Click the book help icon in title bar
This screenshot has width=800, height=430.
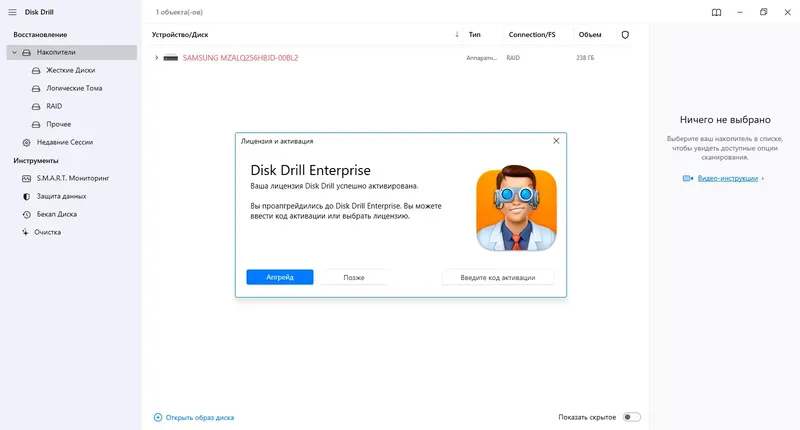(x=716, y=13)
